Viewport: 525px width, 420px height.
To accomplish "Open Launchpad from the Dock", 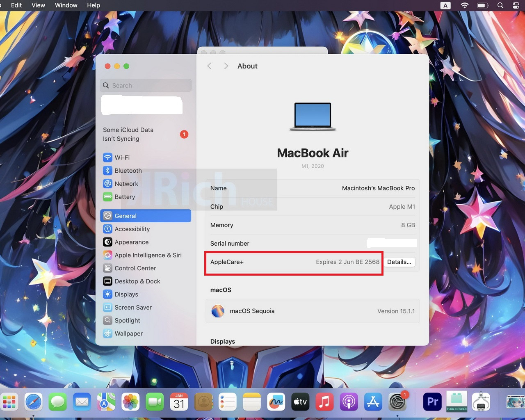I will pos(9,402).
